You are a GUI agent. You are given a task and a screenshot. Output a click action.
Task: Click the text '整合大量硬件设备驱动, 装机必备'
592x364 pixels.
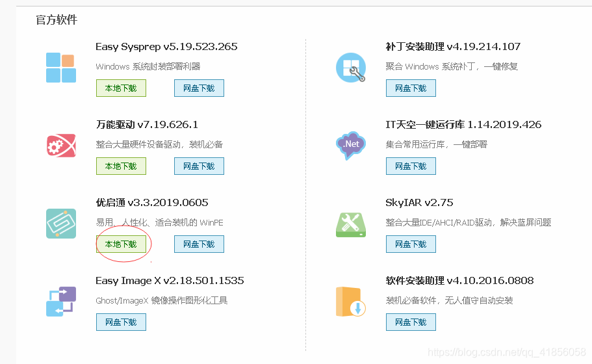[159, 144]
